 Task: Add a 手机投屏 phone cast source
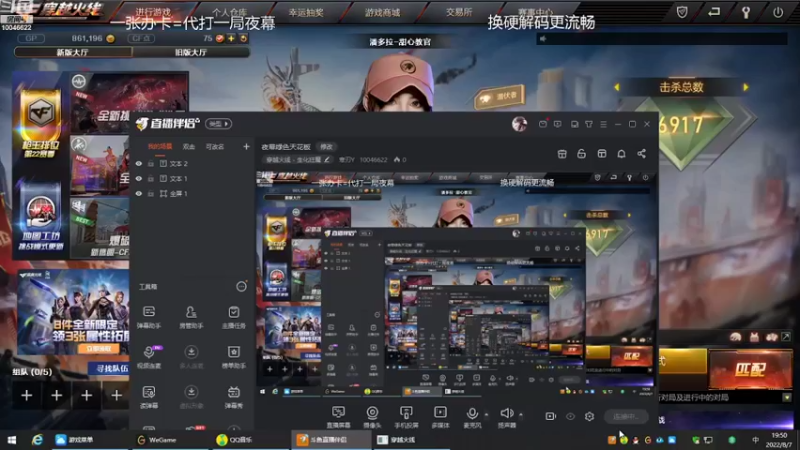406,417
